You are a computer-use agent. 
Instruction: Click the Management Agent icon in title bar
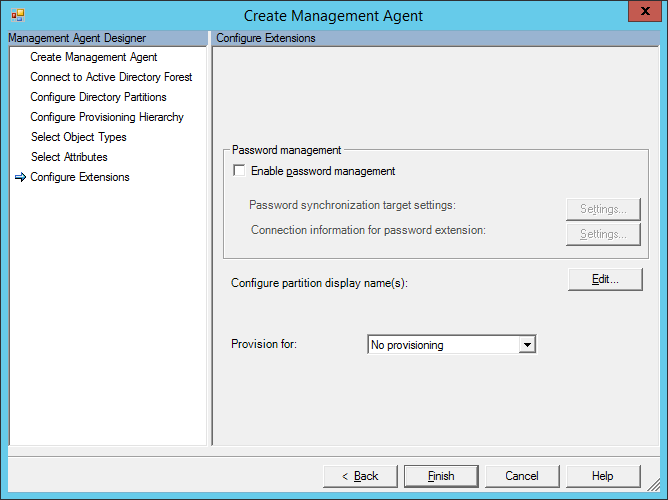click(x=17, y=15)
